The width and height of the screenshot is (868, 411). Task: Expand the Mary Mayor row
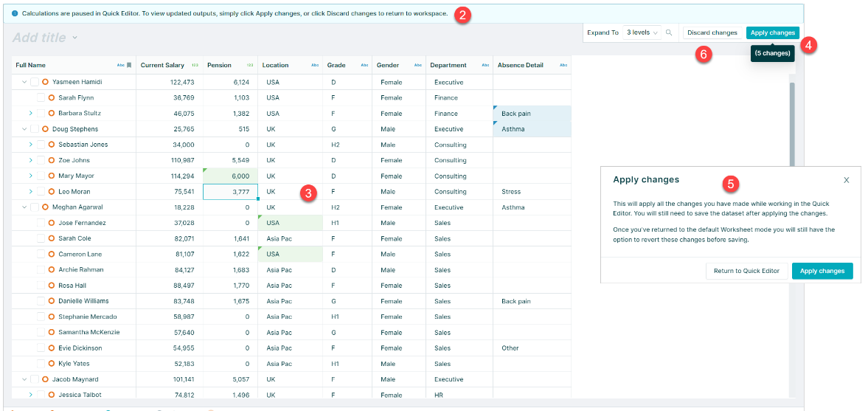click(x=30, y=176)
